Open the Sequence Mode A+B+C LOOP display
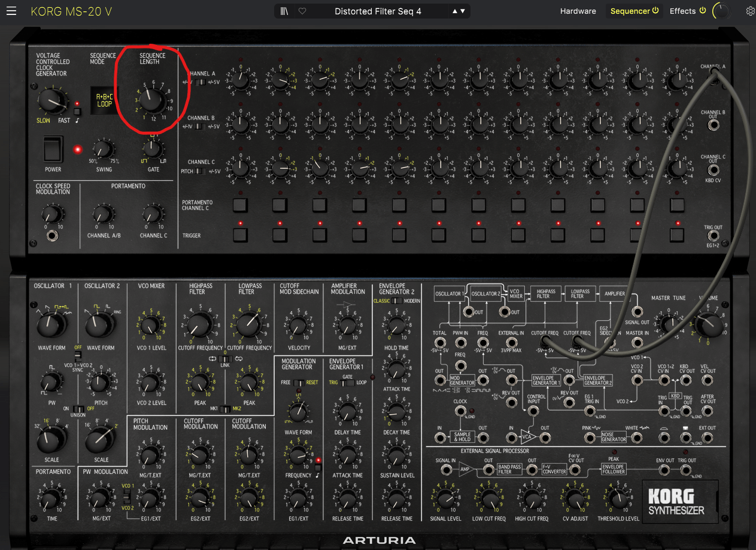The image size is (756, 550). 105,100
